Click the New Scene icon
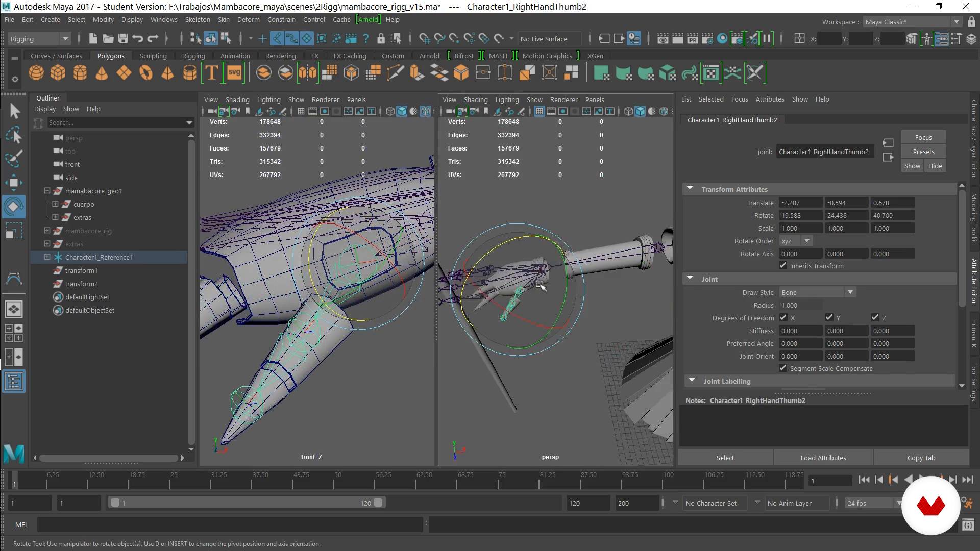 click(92, 38)
